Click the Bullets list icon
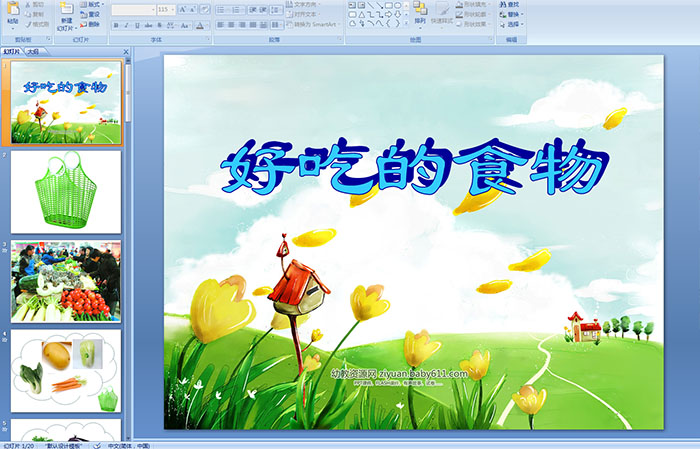Screen dimensions: 700x449 pyautogui.click(x=223, y=10)
